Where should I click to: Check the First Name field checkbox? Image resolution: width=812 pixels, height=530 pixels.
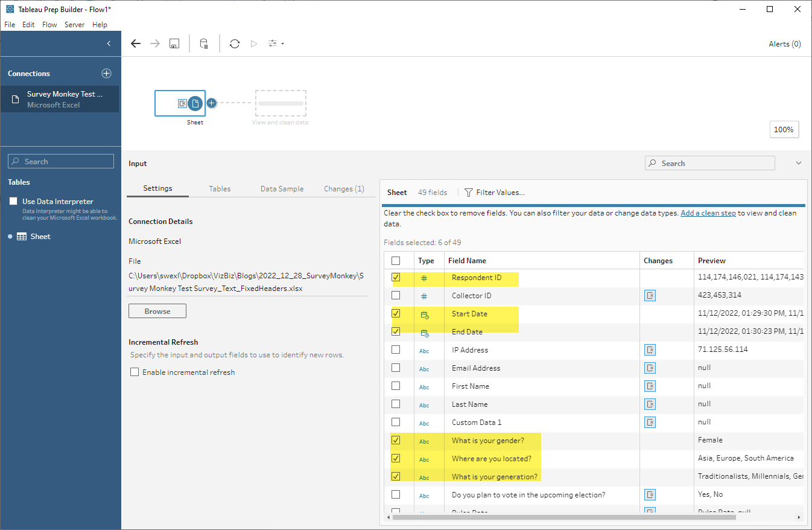396,386
